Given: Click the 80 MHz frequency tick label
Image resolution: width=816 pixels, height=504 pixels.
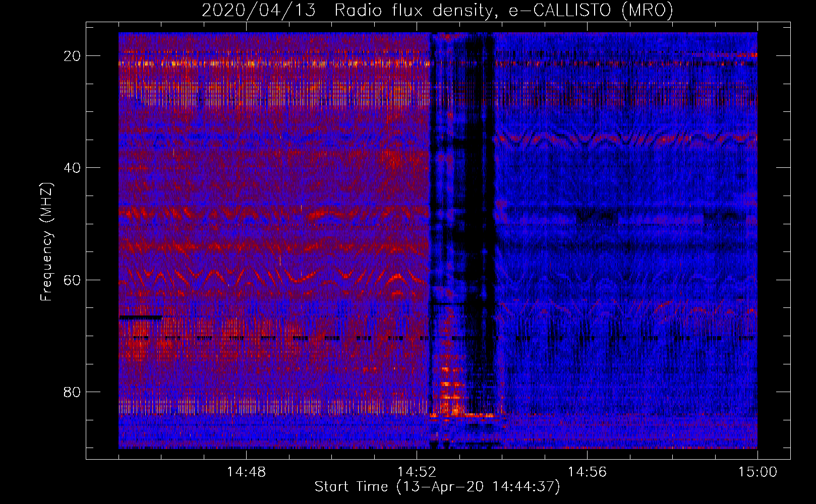Looking at the screenshot, I should tap(73, 392).
